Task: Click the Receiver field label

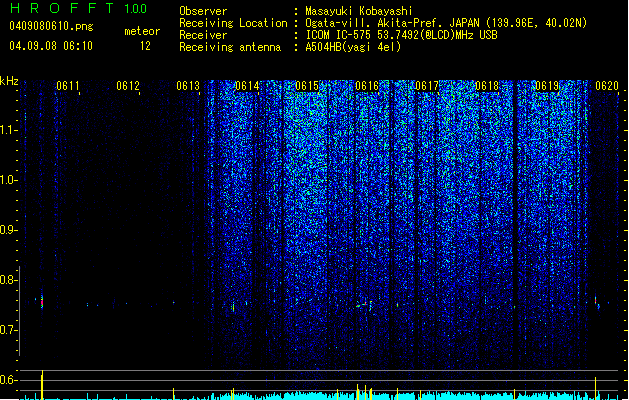Action: tap(203, 35)
